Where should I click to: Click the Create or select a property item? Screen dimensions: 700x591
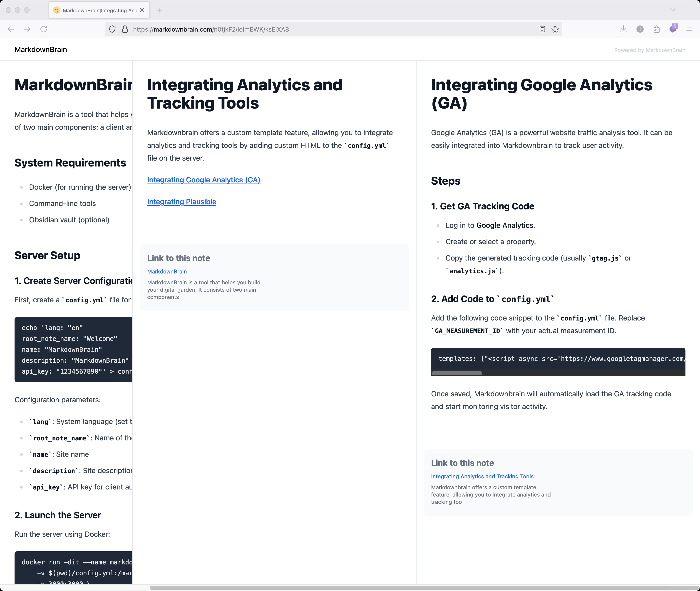click(491, 242)
